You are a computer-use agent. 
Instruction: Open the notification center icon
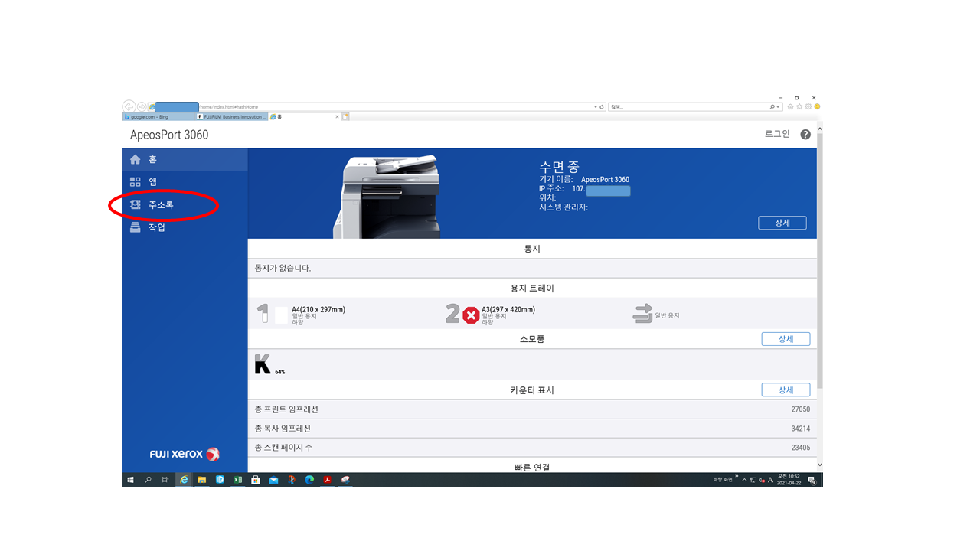(x=812, y=480)
